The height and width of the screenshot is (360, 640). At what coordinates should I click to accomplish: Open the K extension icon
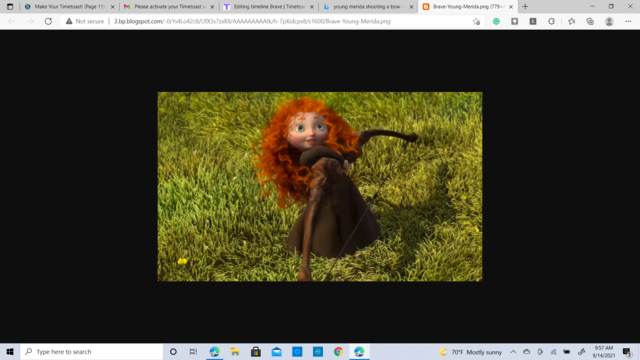(533, 21)
